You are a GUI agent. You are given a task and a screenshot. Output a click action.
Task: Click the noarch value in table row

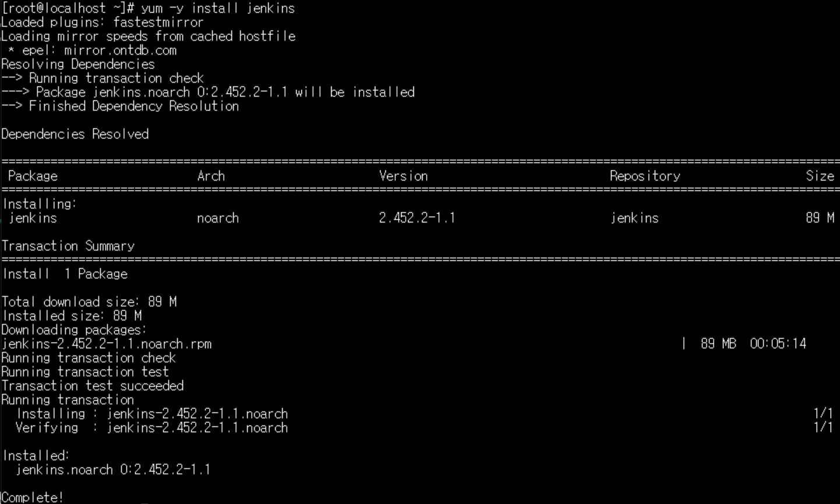218,218
